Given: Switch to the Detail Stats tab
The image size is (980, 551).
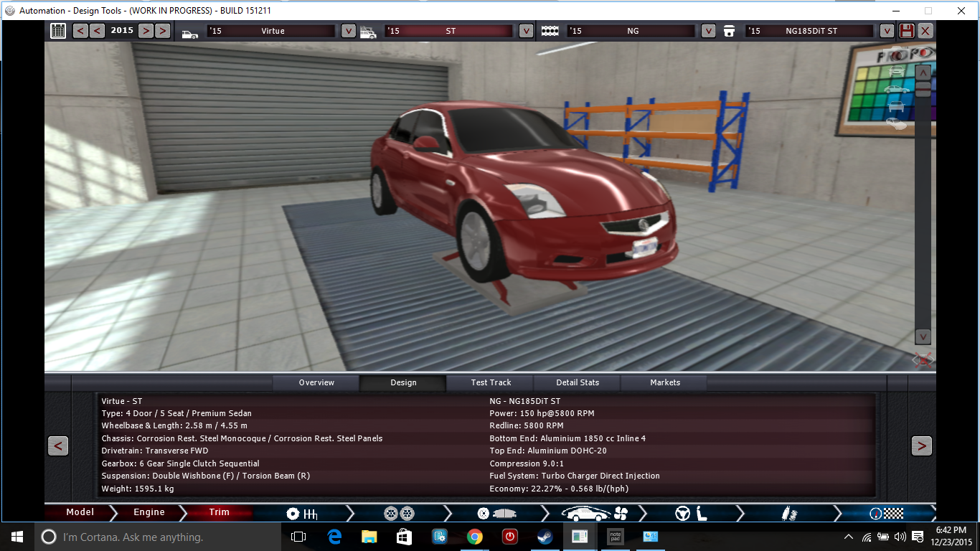Looking at the screenshot, I should pyautogui.click(x=578, y=382).
